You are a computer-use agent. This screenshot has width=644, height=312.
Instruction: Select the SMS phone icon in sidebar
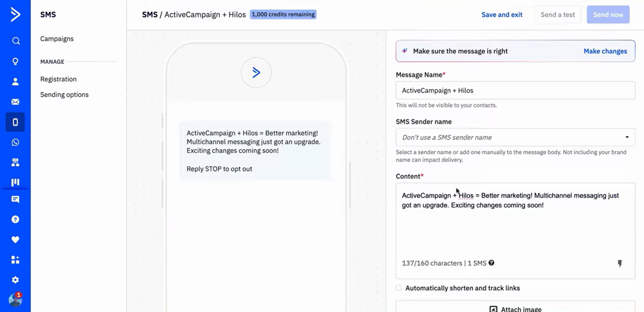click(15, 122)
